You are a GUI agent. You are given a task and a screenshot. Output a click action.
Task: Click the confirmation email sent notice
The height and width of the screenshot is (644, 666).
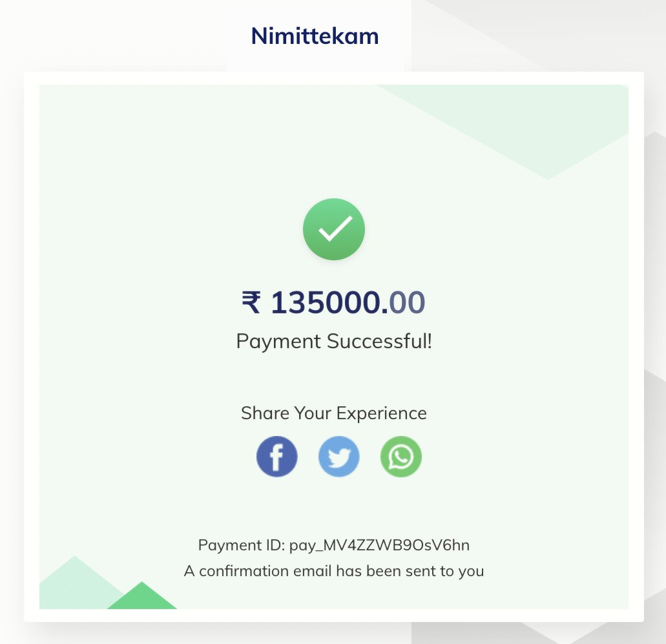coord(334,571)
